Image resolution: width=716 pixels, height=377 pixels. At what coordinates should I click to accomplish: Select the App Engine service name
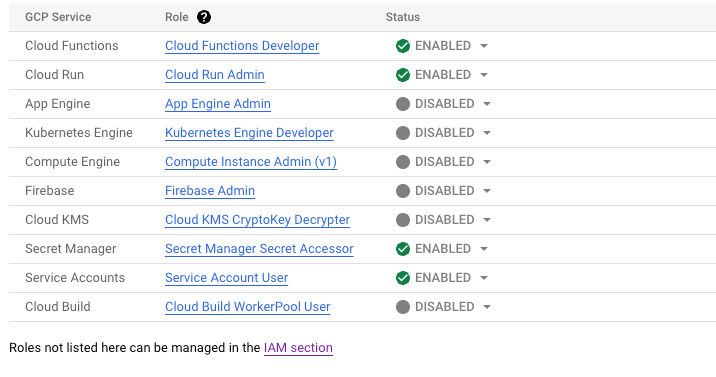(x=58, y=104)
